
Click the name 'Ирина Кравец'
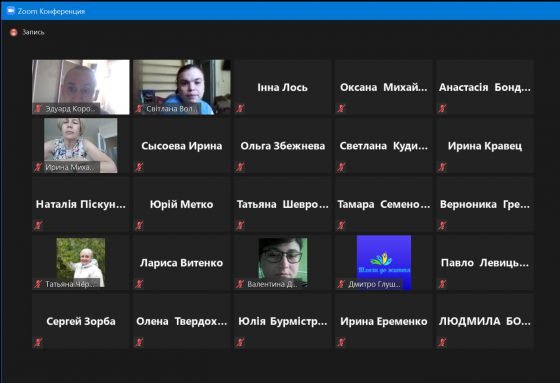(485, 146)
